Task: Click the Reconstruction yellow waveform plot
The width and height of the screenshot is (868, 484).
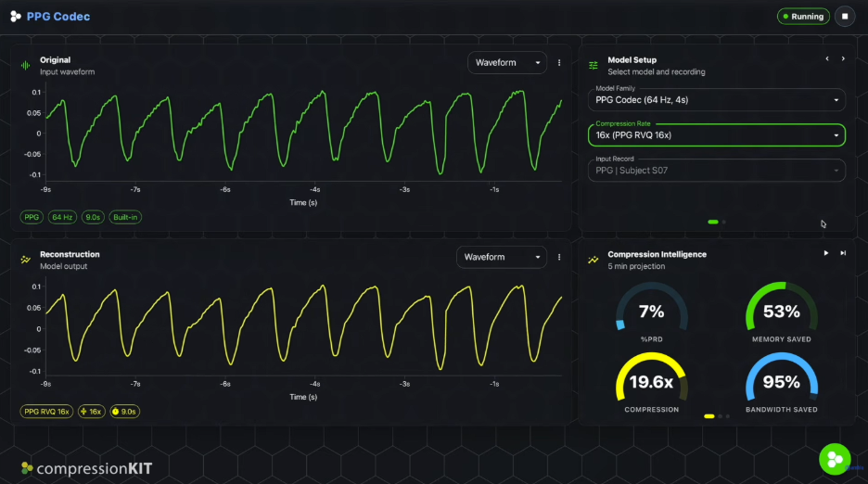Action: click(x=303, y=328)
